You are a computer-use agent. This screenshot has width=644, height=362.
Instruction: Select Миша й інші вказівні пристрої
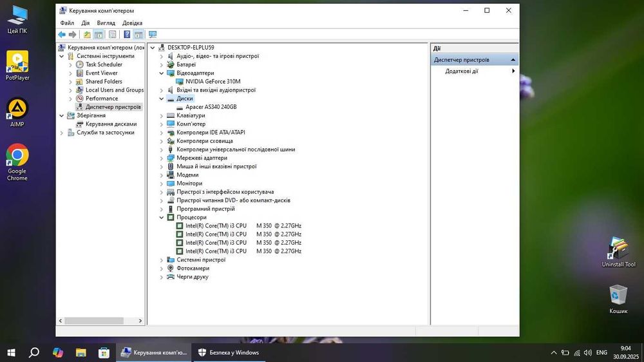(x=216, y=166)
